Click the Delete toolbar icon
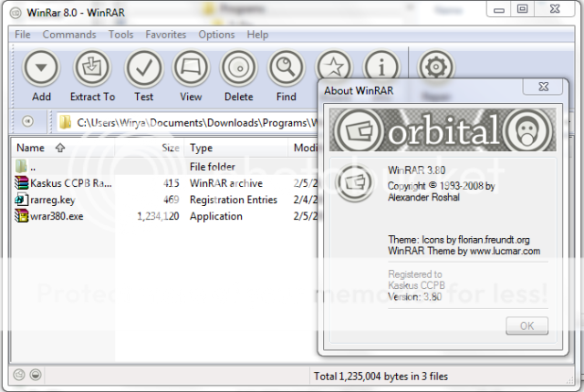Image resolution: width=584 pixels, height=392 pixels. click(239, 68)
